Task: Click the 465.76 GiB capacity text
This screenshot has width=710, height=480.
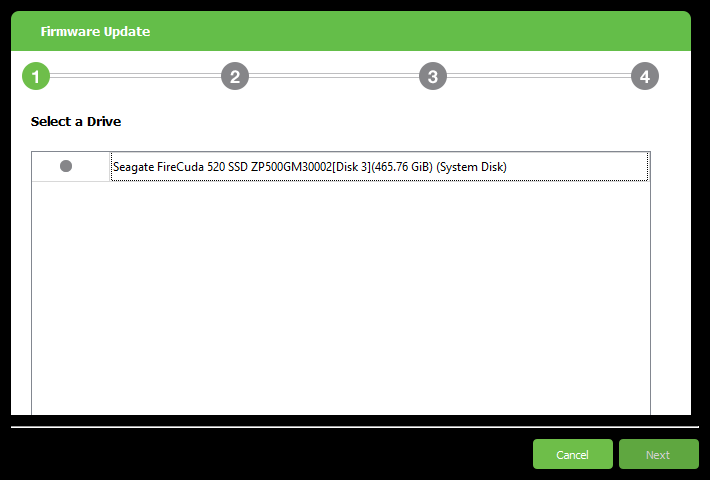Action: (402, 167)
